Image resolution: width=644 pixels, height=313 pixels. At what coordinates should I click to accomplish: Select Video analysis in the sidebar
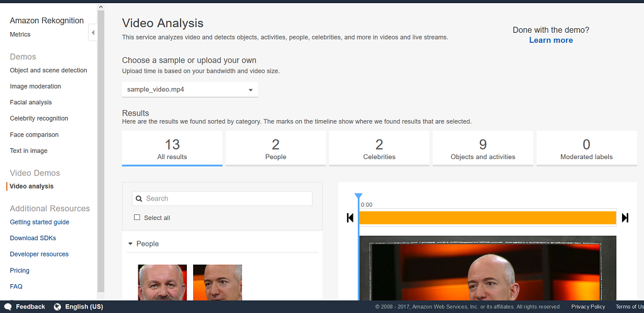click(x=31, y=186)
